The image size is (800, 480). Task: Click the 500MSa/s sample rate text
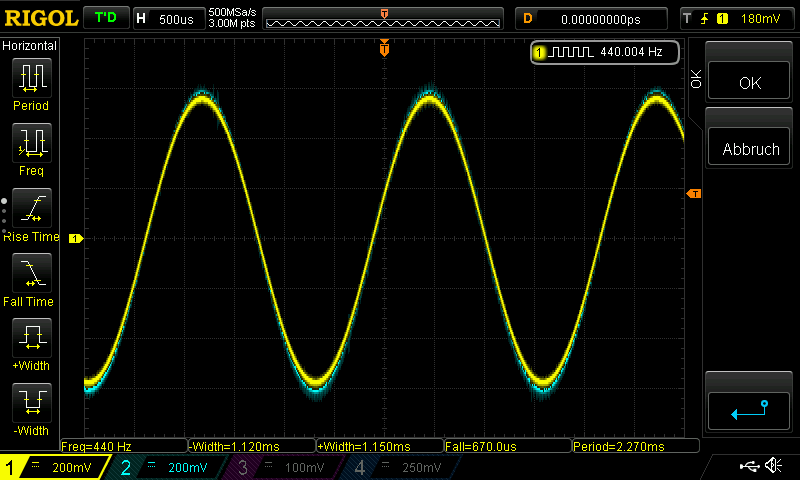pos(232,13)
